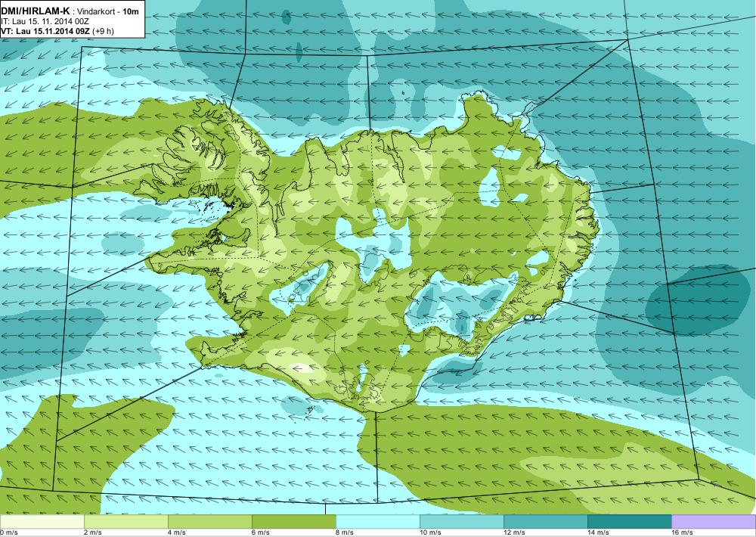Screen dimensions: 756x537
Task: Click the medium green 4–6 m/s legend swatch
Action: click(209, 522)
